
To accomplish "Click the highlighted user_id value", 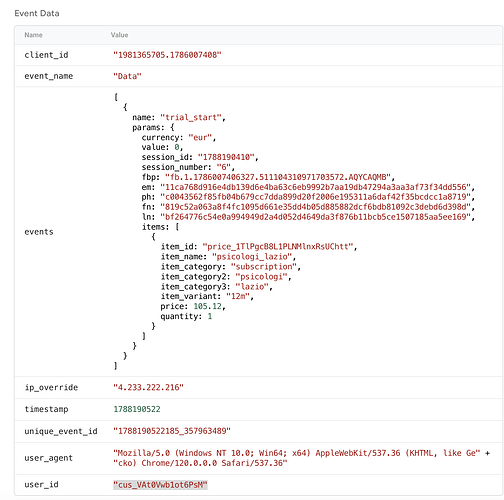I will pos(160,485).
